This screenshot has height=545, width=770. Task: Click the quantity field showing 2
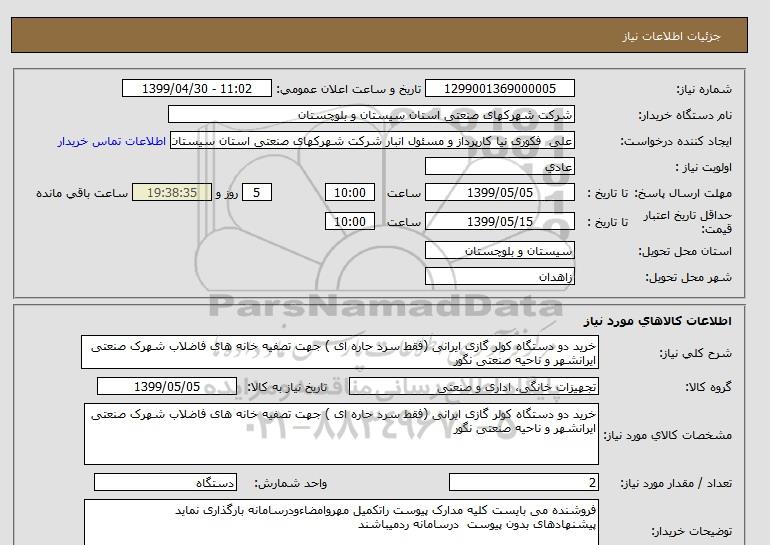(523, 482)
